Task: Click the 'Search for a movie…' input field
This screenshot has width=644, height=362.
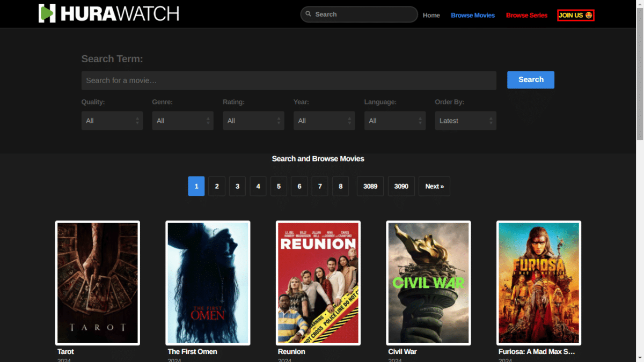Action: pos(289,80)
